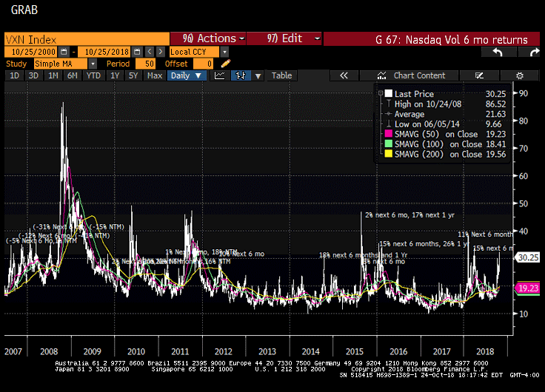
Task: Click annotation '11% Next 6 month'
Action: (x=485, y=234)
